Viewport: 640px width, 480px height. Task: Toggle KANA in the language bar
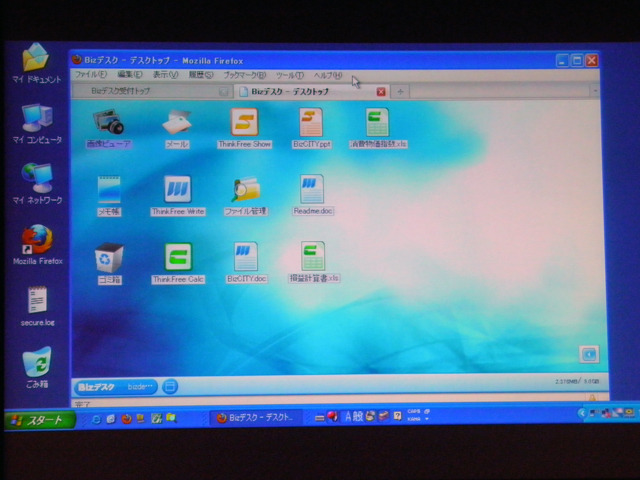[x=414, y=419]
